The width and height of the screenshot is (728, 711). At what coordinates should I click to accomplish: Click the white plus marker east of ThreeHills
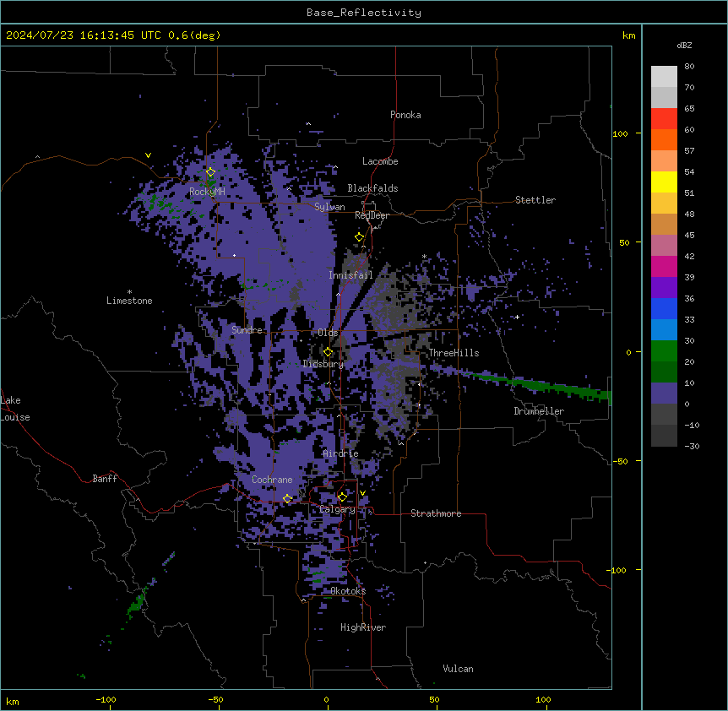point(517,317)
